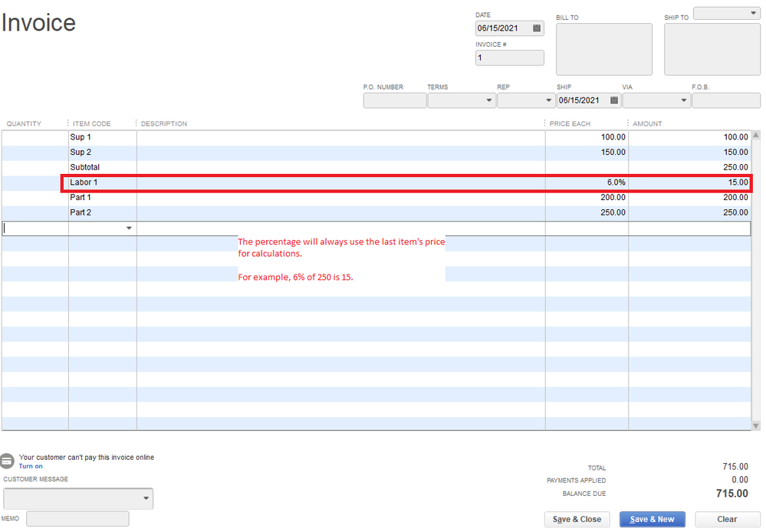
Task: Click the Memo field
Action: click(77, 519)
